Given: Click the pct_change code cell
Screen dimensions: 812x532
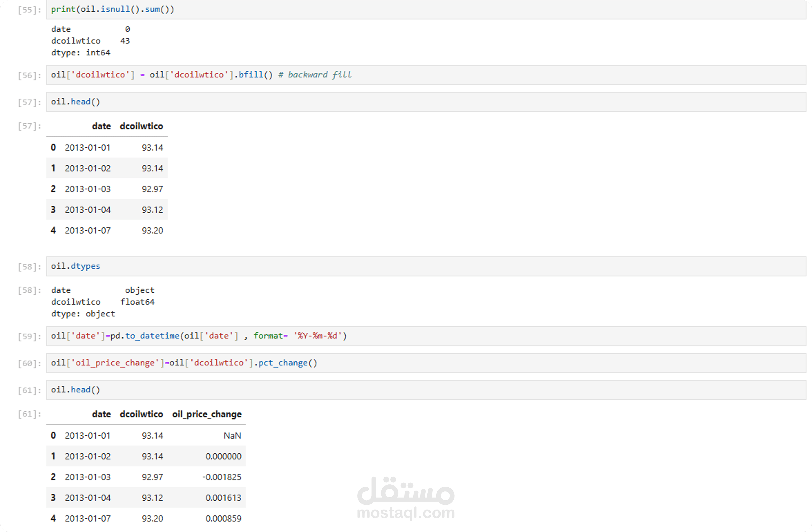Looking at the screenshot, I should tap(426, 363).
